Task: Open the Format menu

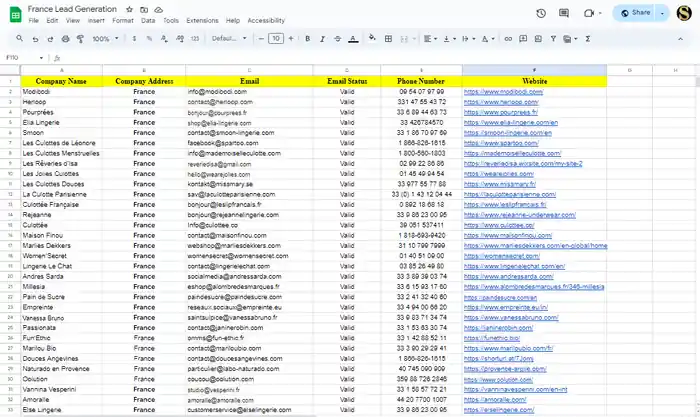Action: coord(123,21)
